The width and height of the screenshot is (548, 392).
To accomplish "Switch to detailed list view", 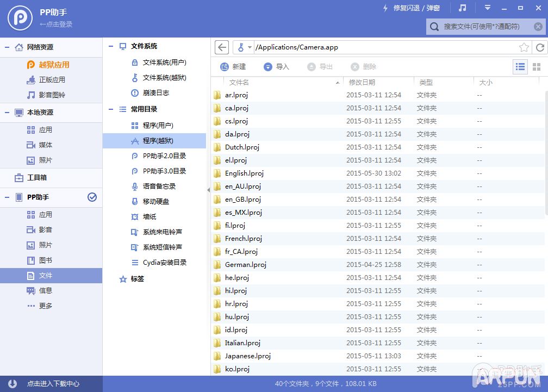I will pyautogui.click(x=520, y=66).
